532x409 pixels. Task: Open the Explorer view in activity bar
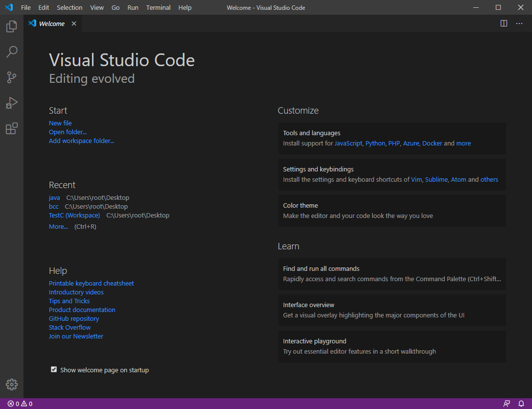(x=12, y=26)
